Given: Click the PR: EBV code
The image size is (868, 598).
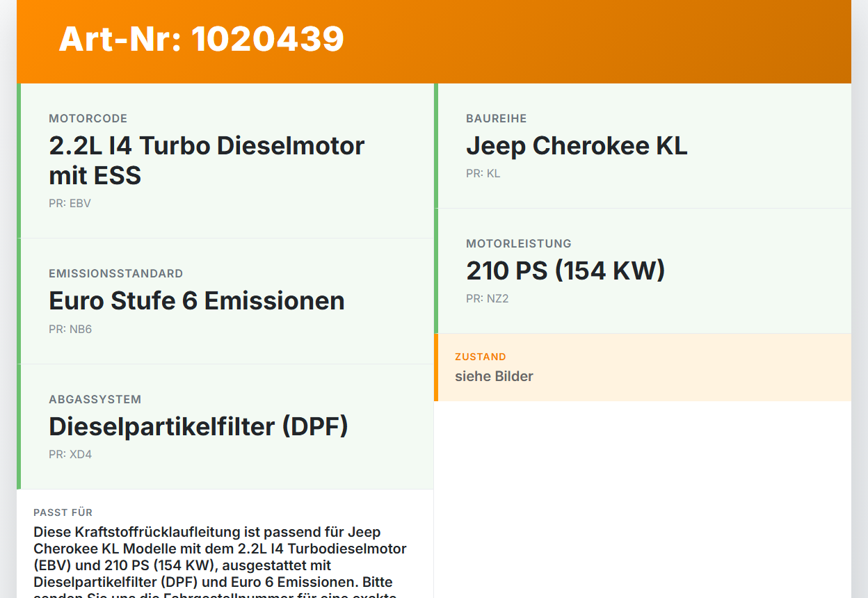Looking at the screenshot, I should [x=70, y=204].
